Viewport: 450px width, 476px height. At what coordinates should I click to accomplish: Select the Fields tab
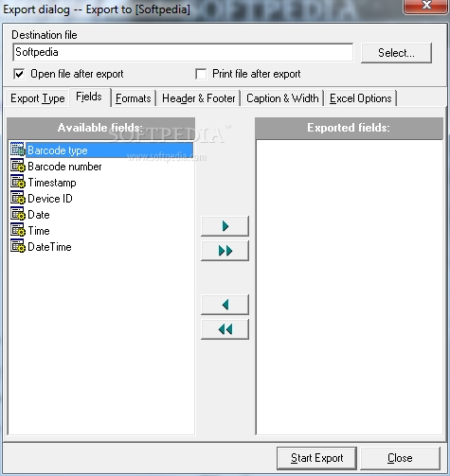(89, 97)
